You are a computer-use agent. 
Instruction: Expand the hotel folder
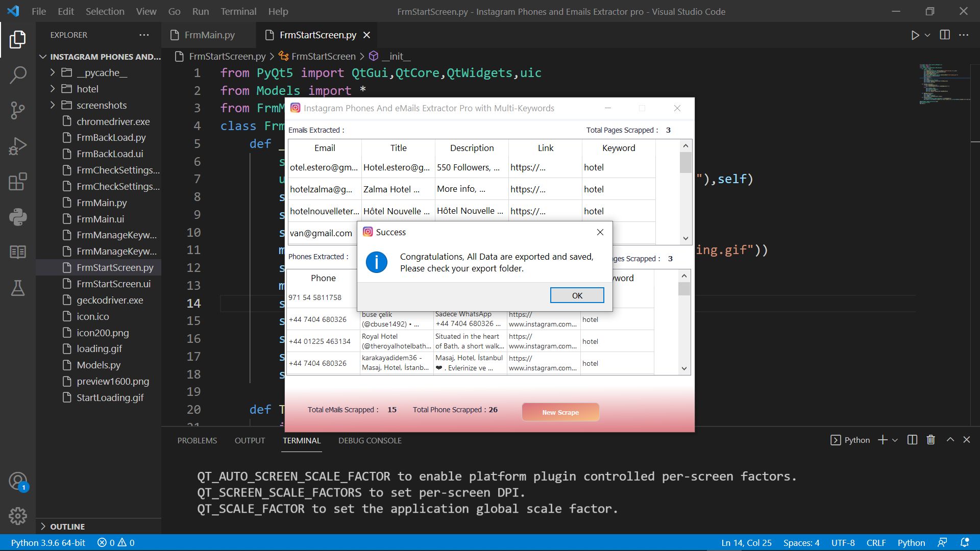(53, 89)
